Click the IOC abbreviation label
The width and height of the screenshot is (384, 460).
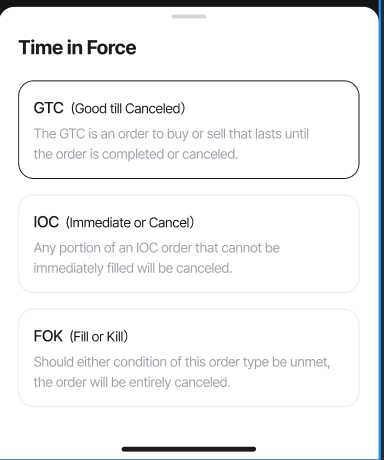tap(46, 222)
